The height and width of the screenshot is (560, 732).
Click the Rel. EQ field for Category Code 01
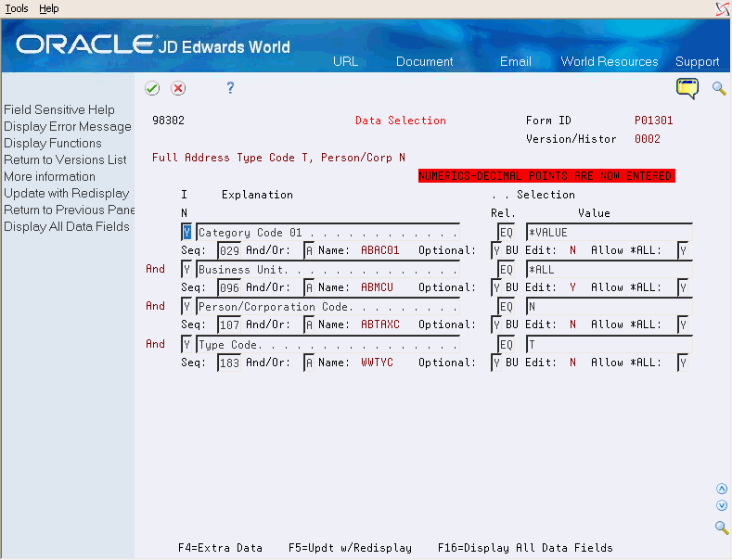tap(506, 232)
